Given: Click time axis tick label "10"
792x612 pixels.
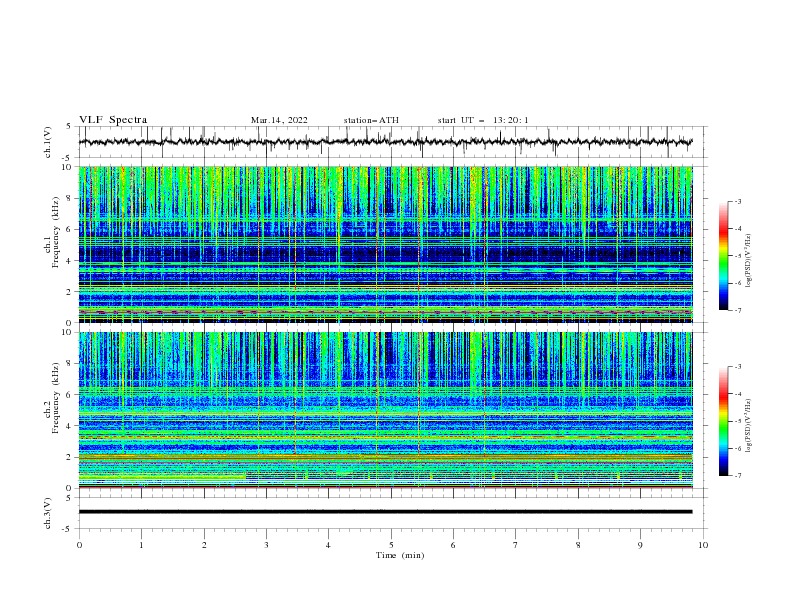Looking at the screenshot, I should tap(703, 545).
